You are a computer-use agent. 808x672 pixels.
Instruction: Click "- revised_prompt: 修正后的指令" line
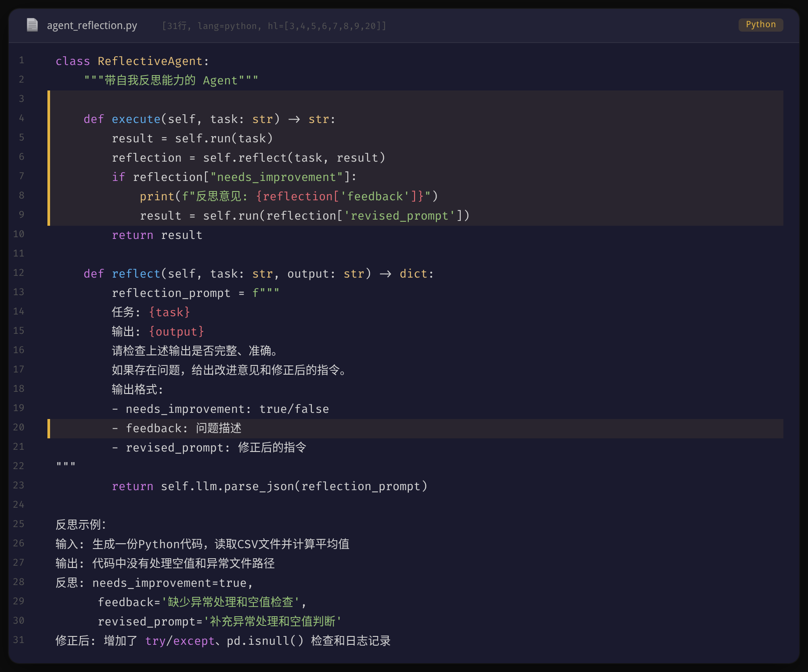click(209, 448)
